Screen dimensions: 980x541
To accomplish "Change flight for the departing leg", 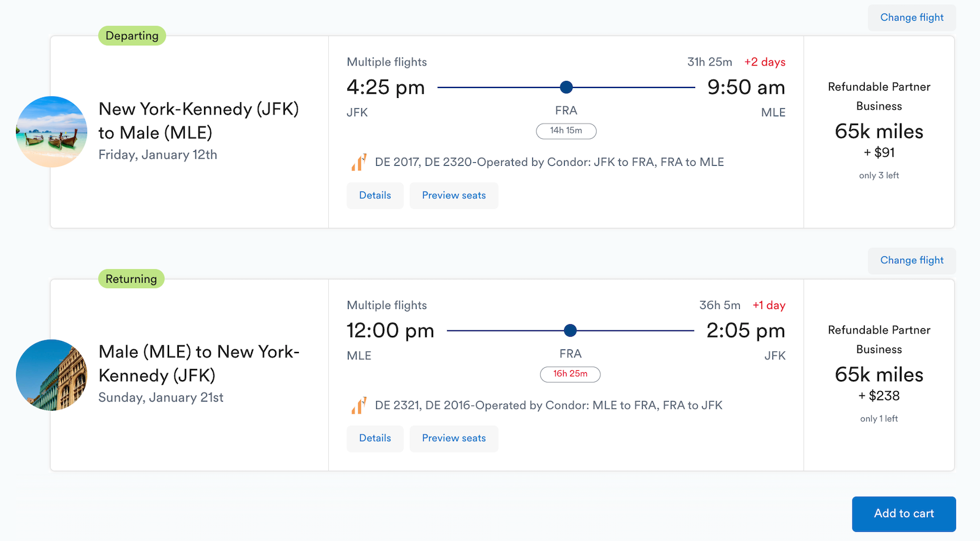I will click(x=911, y=17).
